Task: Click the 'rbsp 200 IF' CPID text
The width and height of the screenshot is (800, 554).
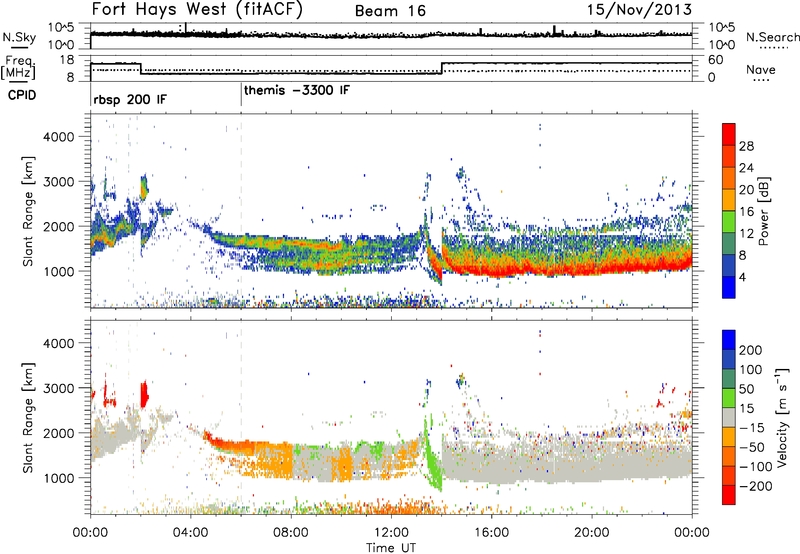Action: click(x=130, y=99)
